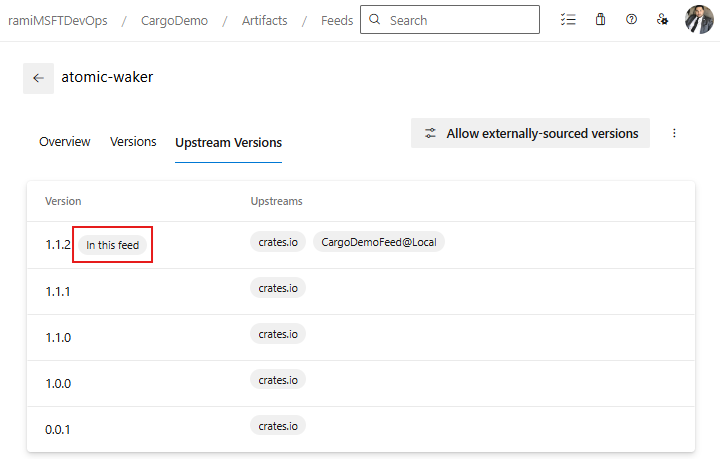Navigate to Artifacts breadcrumb
Viewport: 720px width, 459px height.
coord(264,20)
